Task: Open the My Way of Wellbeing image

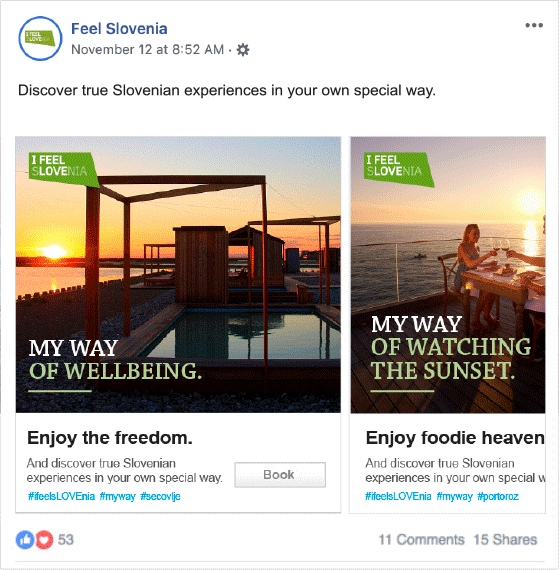Action: click(178, 275)
